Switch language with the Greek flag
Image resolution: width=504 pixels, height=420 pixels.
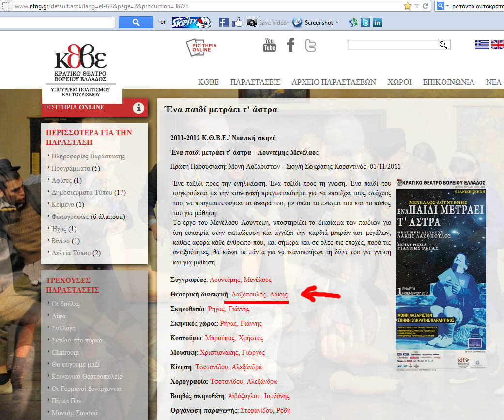482,45
